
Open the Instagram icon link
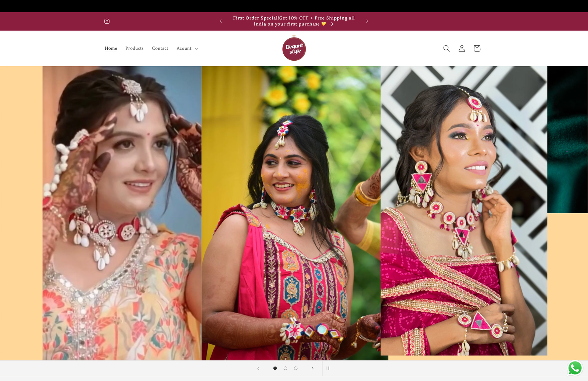pos(107,21)
